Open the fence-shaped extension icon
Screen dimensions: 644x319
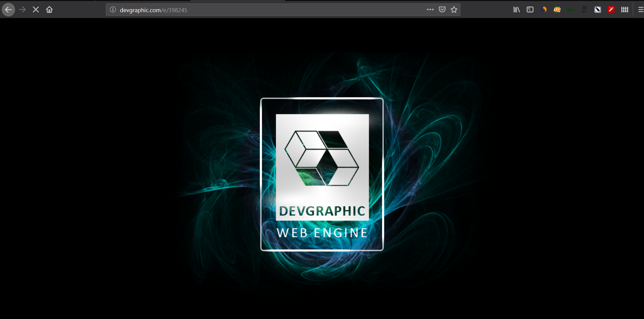(625, 9)
